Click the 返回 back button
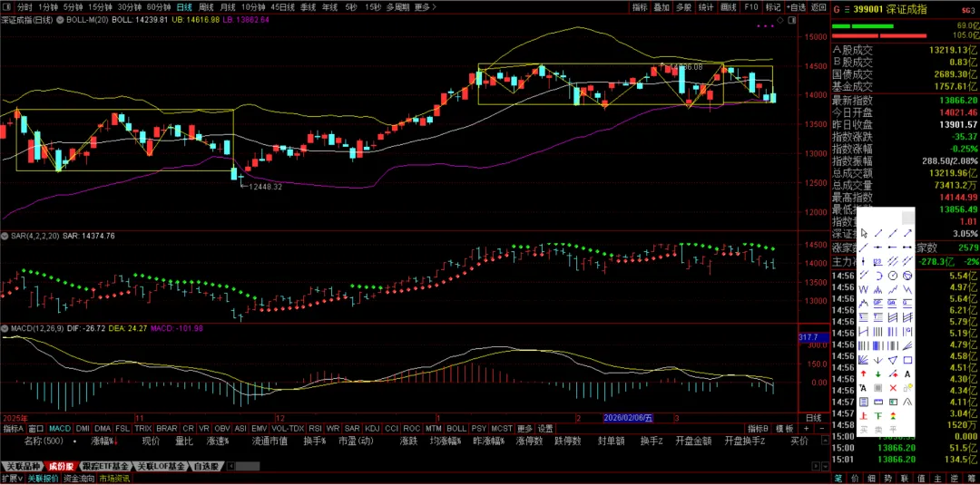This screenshot has height=485, width=980. [818, 7]
